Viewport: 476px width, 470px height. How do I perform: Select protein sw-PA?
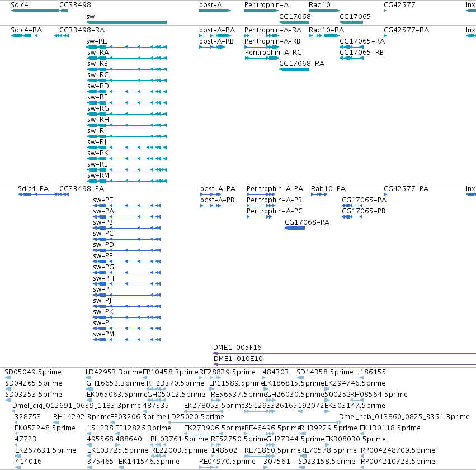(126, 217)
